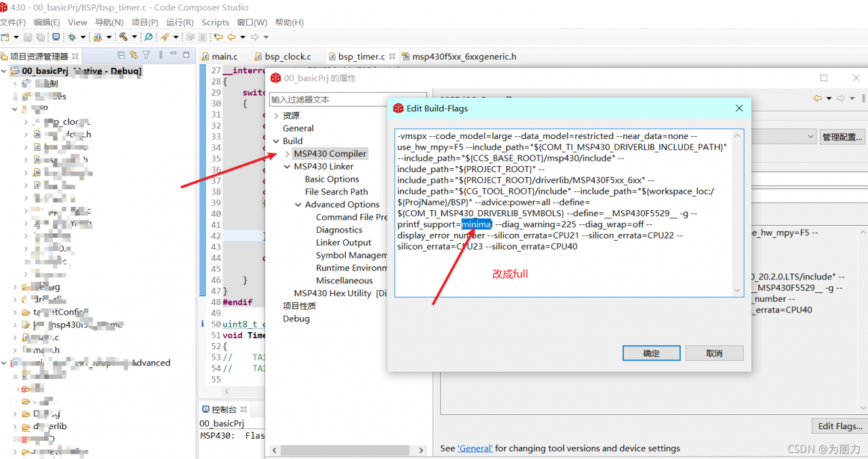This screenshot has width=868, height=459.
Task: Click the Save All toolbar icon
Action: 40,37
